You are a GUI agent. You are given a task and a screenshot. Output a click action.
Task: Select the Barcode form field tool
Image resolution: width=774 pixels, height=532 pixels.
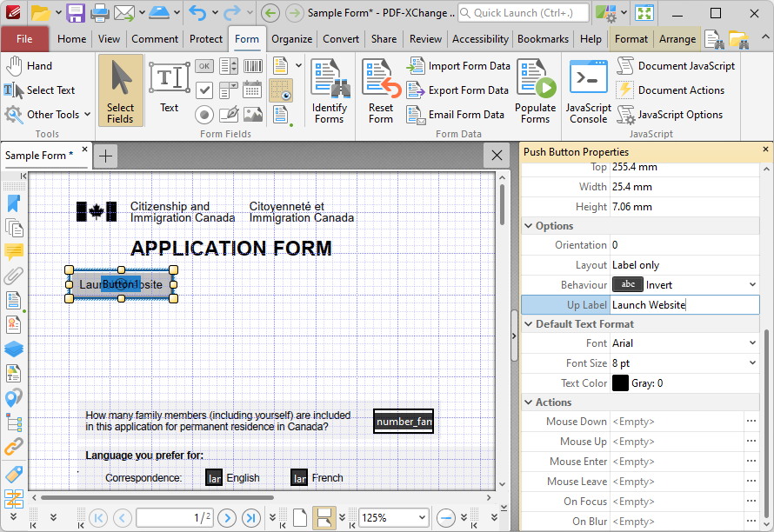(x=253, y=66)
